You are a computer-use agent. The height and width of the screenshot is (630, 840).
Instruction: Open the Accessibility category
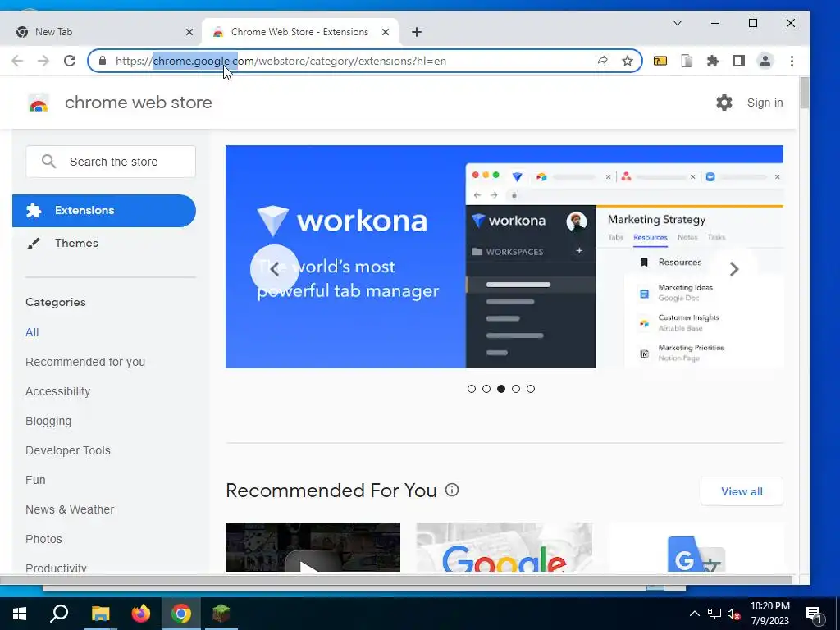[58, 391]
